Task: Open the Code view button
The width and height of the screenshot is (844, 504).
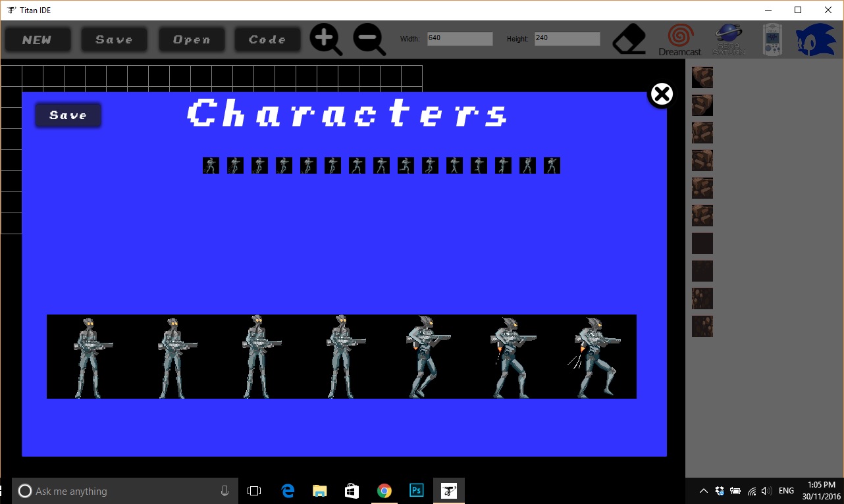Action: pos(267,39)
